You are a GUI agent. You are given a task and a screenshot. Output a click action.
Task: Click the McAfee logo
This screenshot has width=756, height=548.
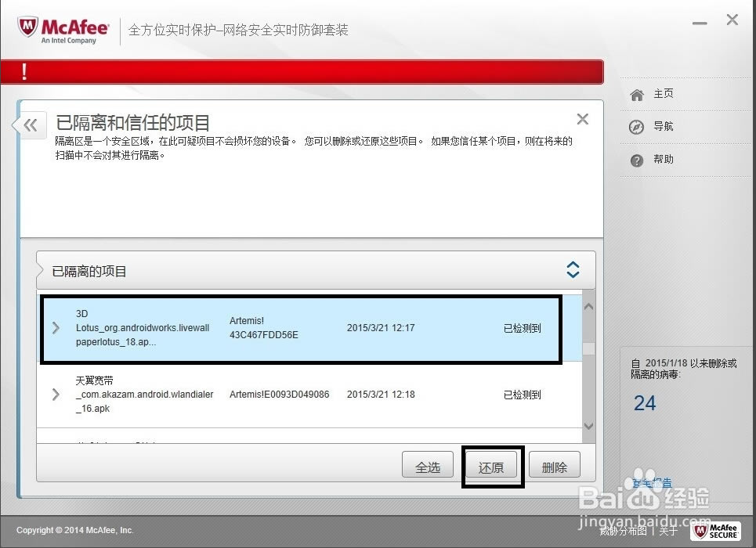pos(63,31)
